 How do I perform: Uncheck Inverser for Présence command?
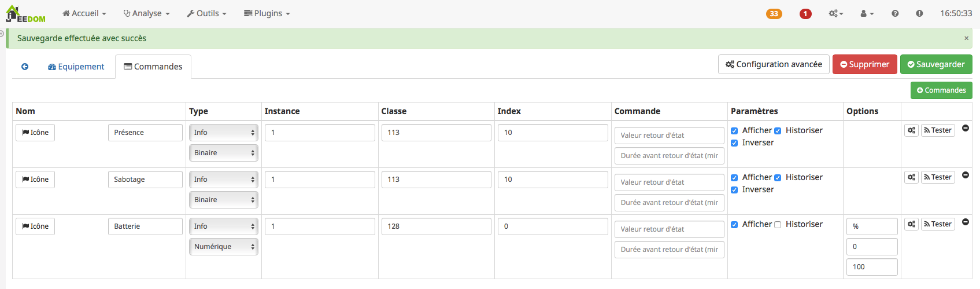pyautogui.click(x=734, y=143)
